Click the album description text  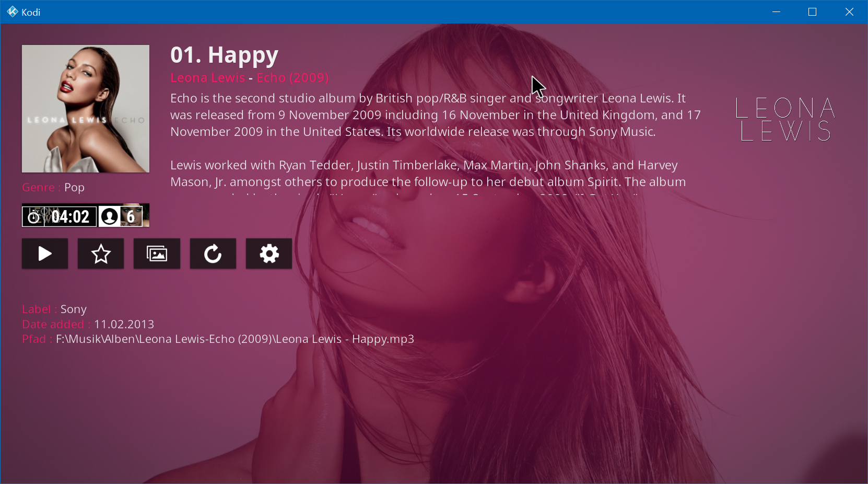[436, 140]
